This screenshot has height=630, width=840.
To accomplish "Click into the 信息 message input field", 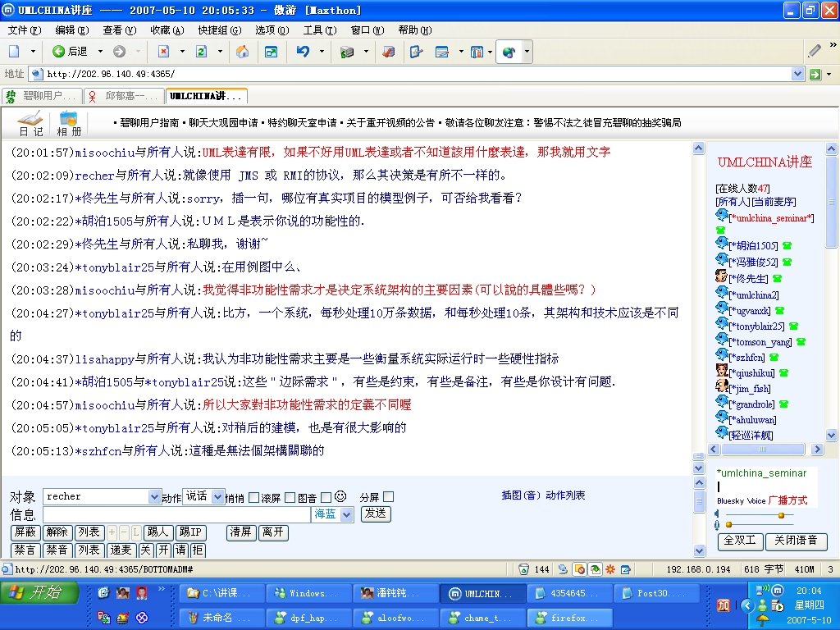I will pyautogui.click(x=177, y=515).
